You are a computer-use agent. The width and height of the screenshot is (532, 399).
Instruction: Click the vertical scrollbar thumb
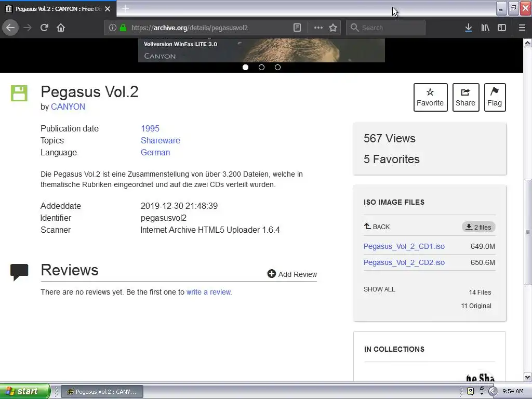pyautogui.click(x=528, y=232)
